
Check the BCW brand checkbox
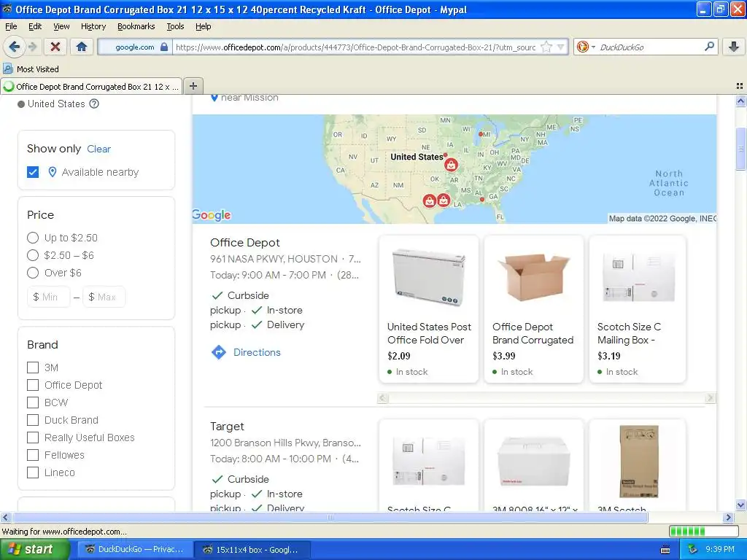coord(33,402)
